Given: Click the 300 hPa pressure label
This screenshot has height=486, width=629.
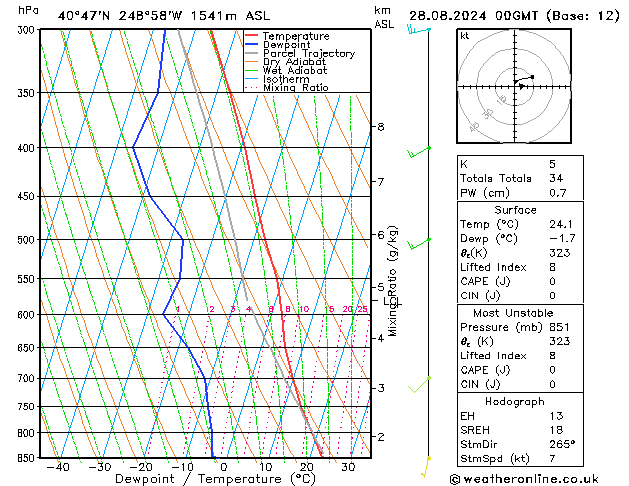Looking at the screenshot, I should [28, 30].
